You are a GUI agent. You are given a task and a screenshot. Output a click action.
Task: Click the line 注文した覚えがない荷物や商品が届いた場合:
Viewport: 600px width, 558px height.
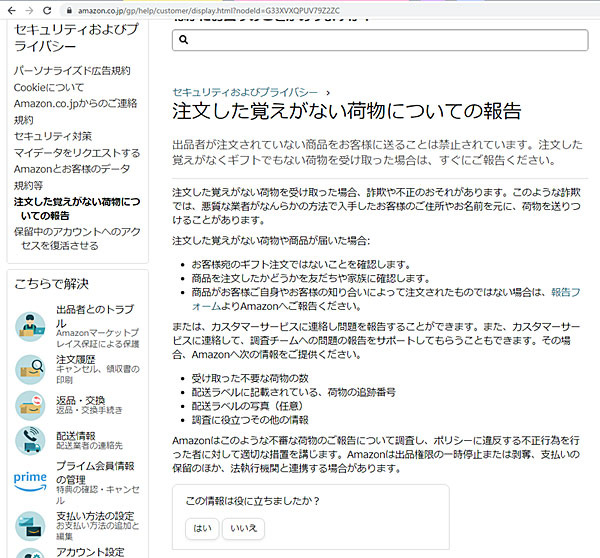click(271, 241)
